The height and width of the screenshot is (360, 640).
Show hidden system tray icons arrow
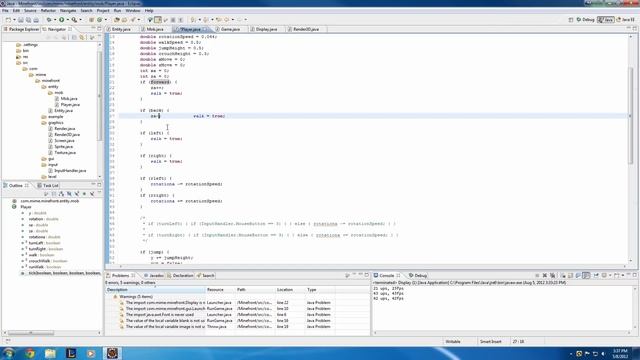click(571, 354)
